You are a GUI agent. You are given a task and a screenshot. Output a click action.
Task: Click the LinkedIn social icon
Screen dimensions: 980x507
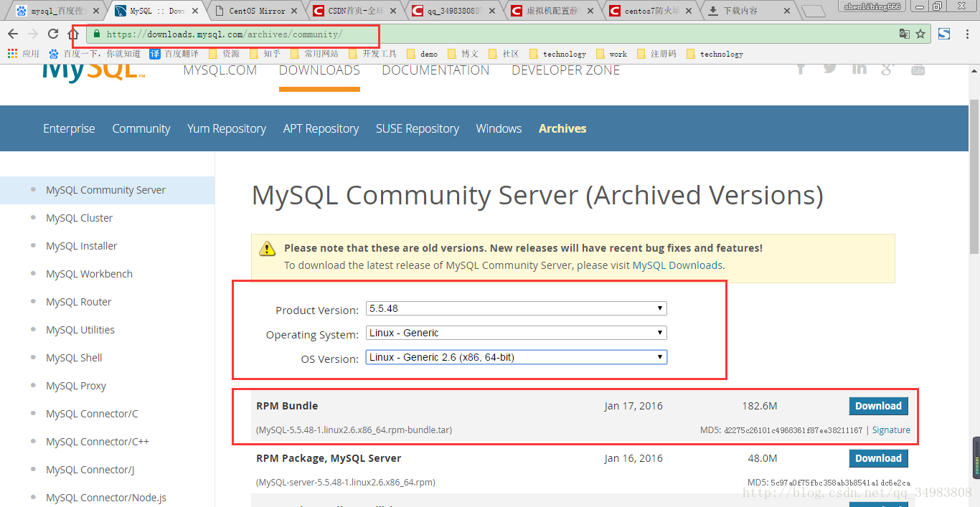[859, 69]
